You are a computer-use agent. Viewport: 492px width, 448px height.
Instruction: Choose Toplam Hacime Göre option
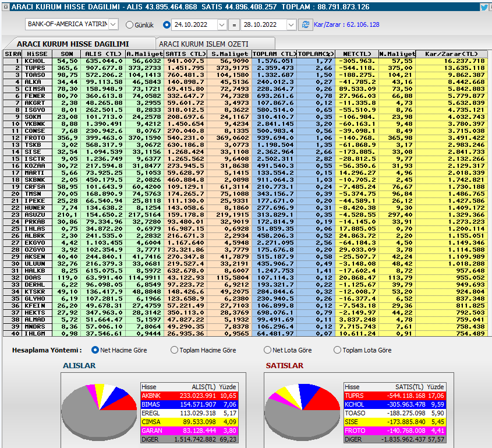[174, 350]
